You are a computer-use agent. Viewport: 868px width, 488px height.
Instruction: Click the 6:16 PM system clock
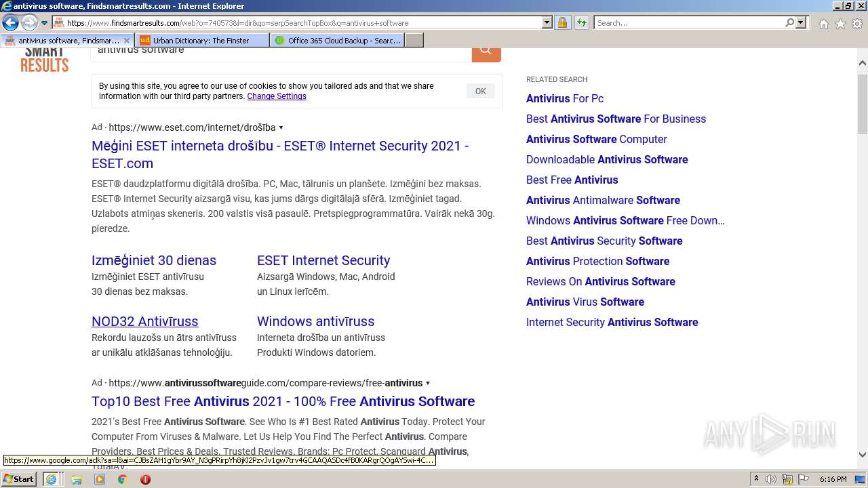coord(833,479)
